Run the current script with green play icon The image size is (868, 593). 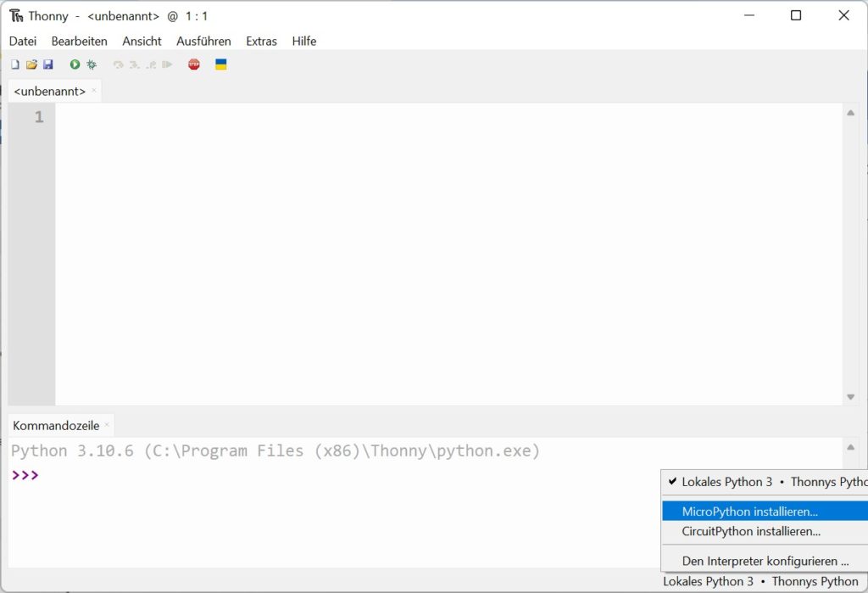tap(75, 64)
